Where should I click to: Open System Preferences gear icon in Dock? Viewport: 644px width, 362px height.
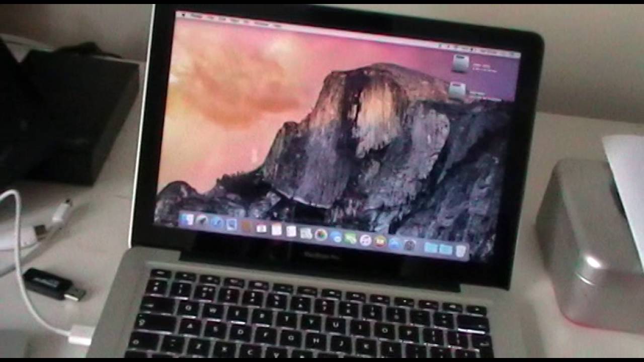pos(410,245)
